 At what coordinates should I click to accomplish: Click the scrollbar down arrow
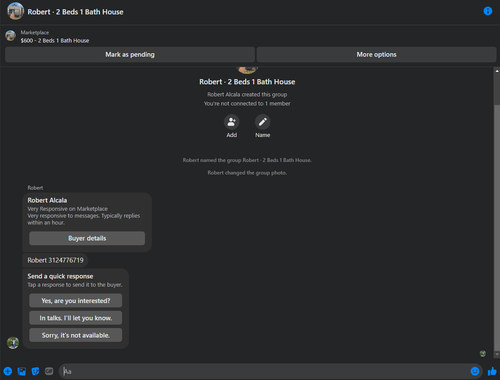point(497,355)
